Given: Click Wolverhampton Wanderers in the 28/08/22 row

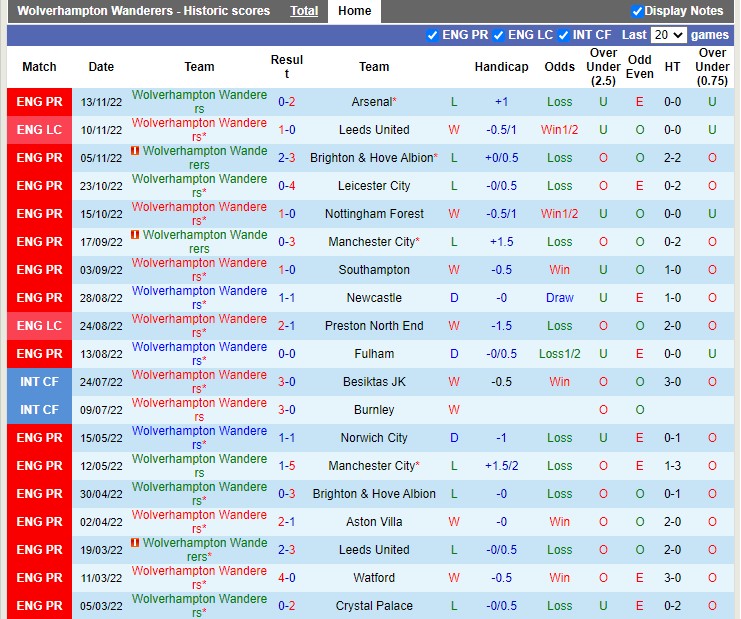Looking at the screenshot, I should coord(199,298).
